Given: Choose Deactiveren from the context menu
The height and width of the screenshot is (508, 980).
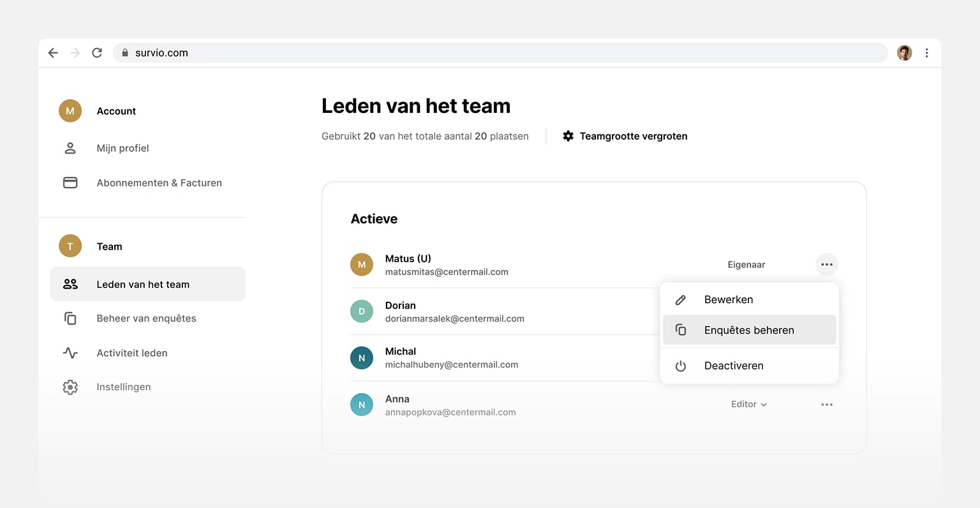Looking at the screenshot, I should (x=734, y=366).
